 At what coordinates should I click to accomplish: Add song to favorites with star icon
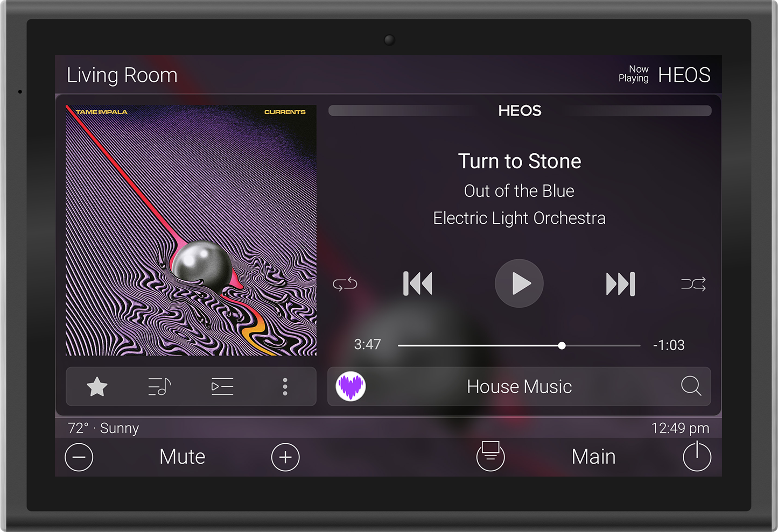(x=97, y=387)
